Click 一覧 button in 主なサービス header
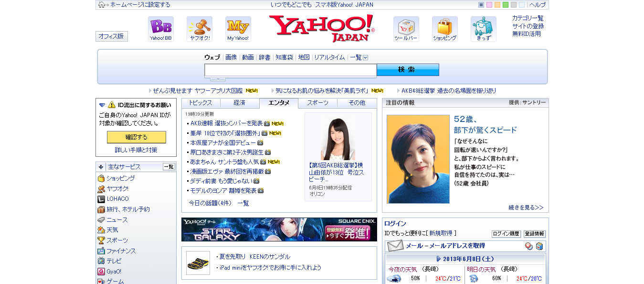 click(169, 167)
